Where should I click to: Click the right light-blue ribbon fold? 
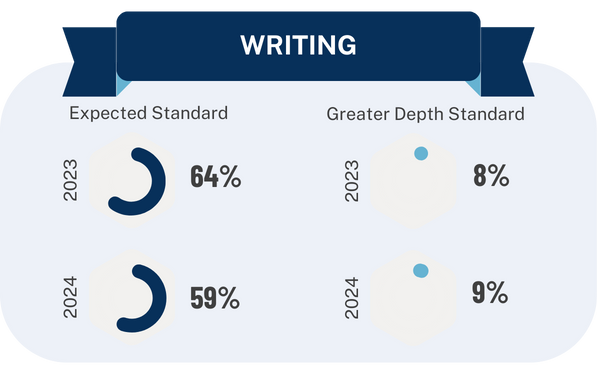click(475, 86)
